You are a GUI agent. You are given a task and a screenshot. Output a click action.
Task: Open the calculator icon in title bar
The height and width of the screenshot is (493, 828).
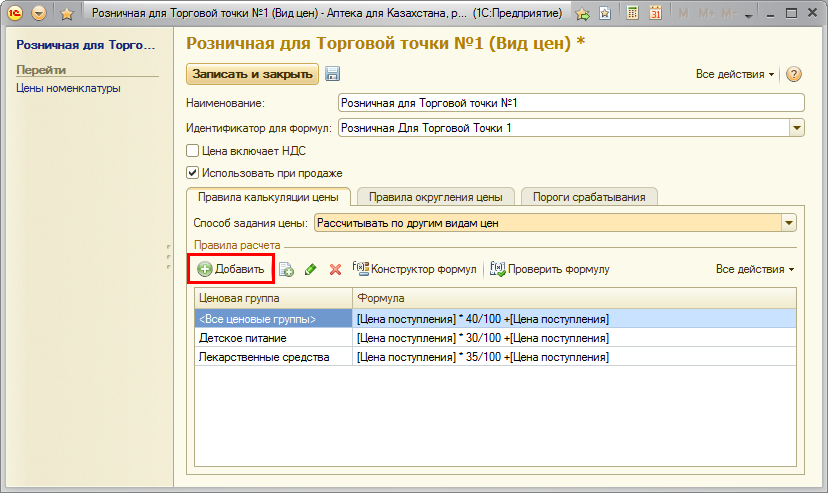[x=632, y=14]
